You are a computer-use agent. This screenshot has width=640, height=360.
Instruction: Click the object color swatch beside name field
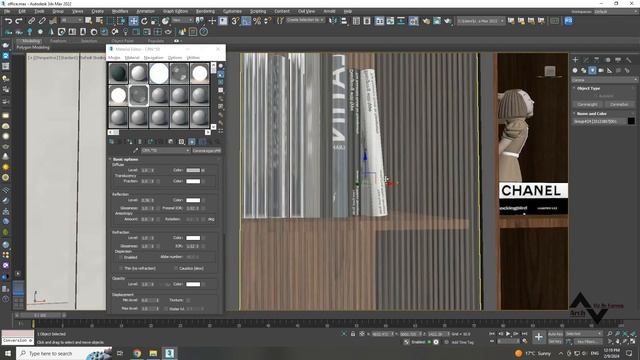coord(631,121)
